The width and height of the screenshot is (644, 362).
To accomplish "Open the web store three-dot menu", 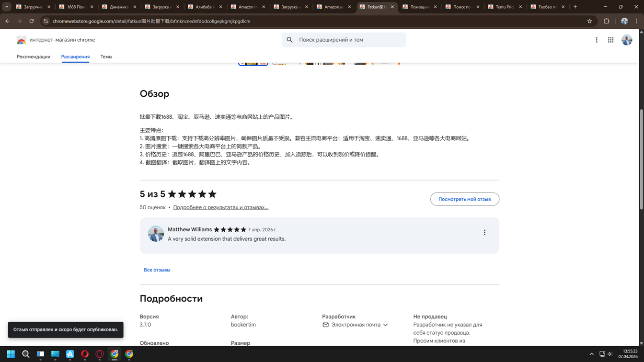I will (597, 40).
